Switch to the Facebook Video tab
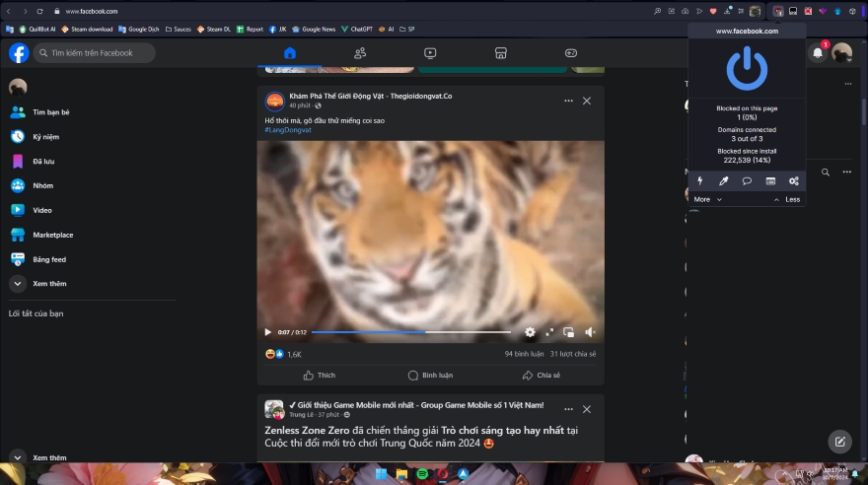 430,53
